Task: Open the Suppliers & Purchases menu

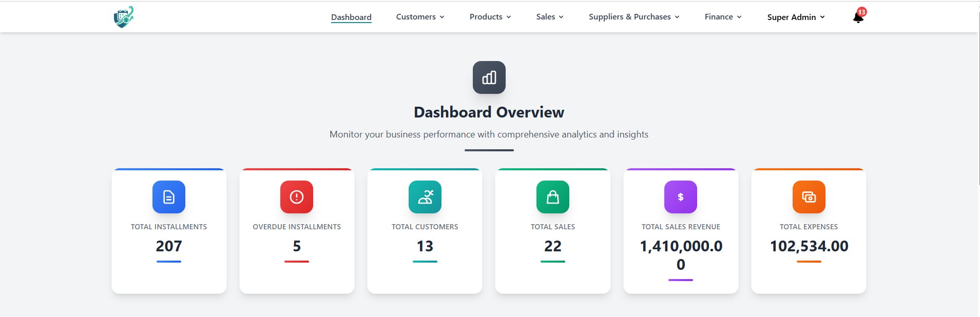Action: click(x=633, y=17)
